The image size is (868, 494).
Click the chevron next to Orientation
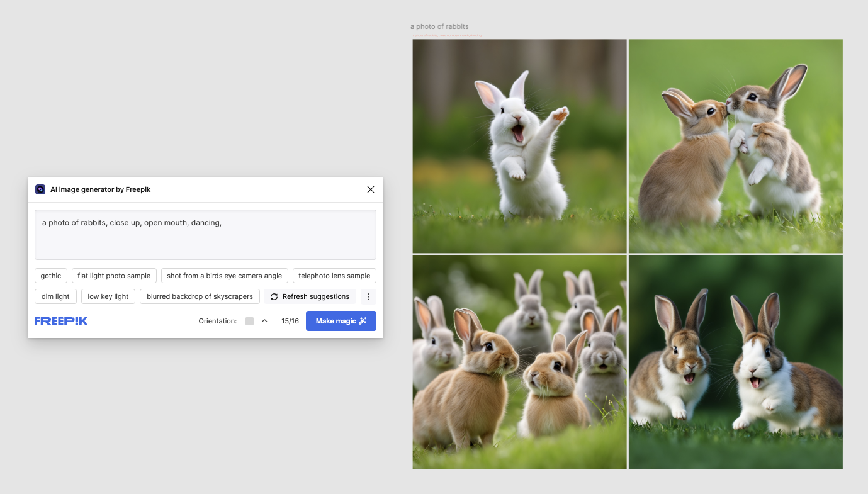click(x=264, y=320)
